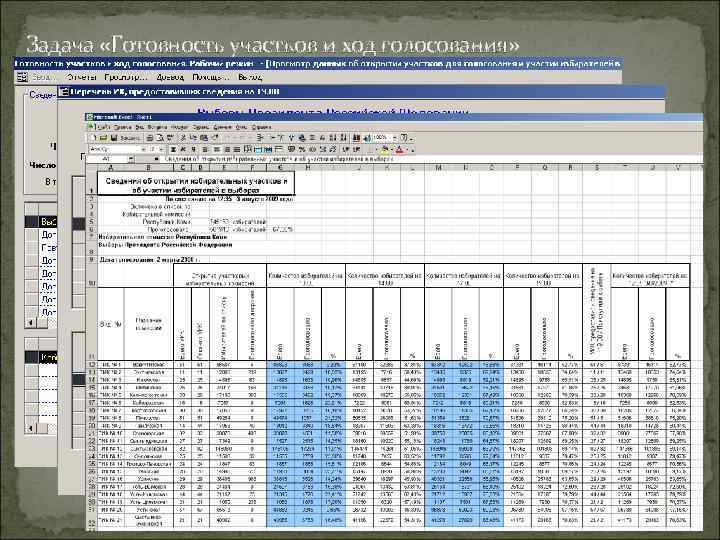
Task: Click the Name Box showing A1
Action: pos(106,159)
